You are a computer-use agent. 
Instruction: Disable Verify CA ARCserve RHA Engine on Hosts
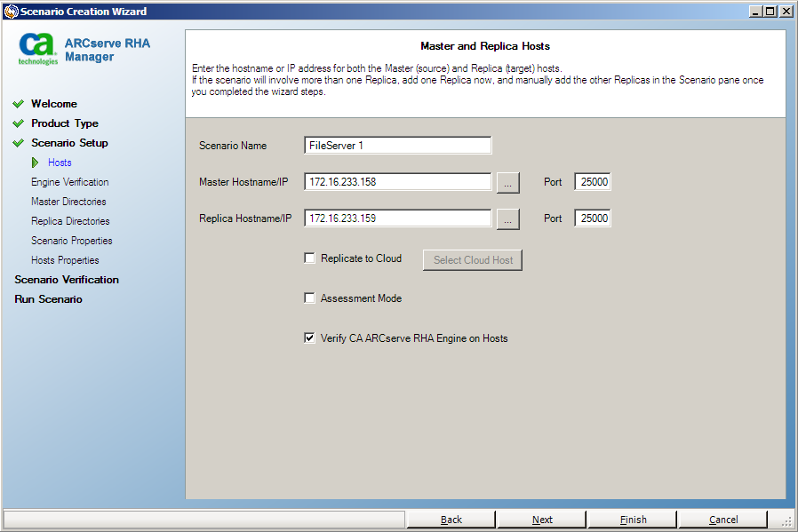[x=309, y=337]
